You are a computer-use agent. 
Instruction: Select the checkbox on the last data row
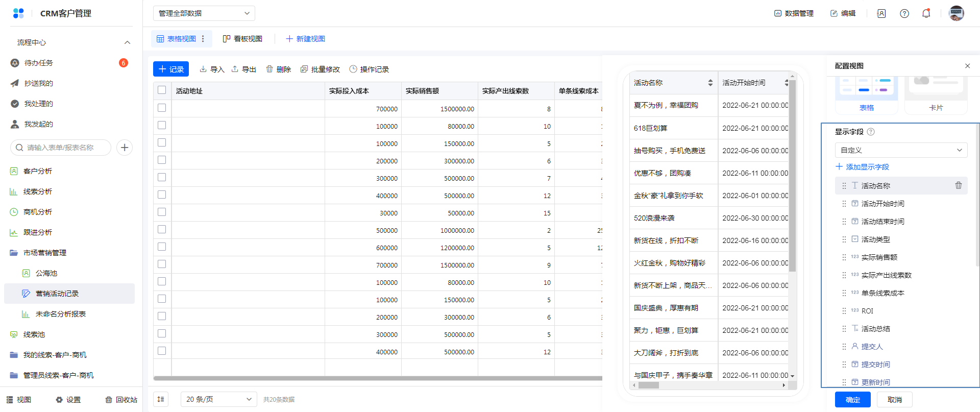162,351
